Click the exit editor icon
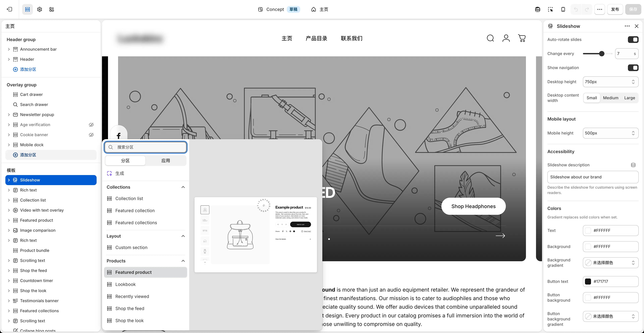Viewport: 644px width, 333px height. coord(10,9)
